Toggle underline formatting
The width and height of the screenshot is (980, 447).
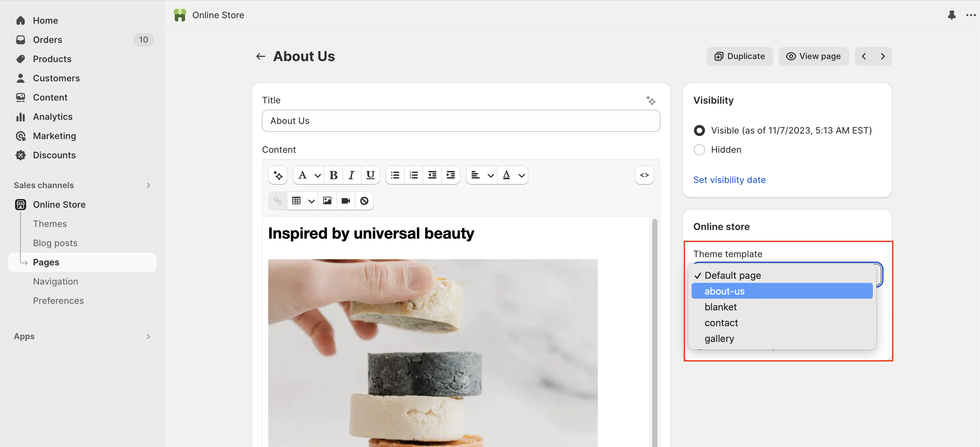(370, 175)
